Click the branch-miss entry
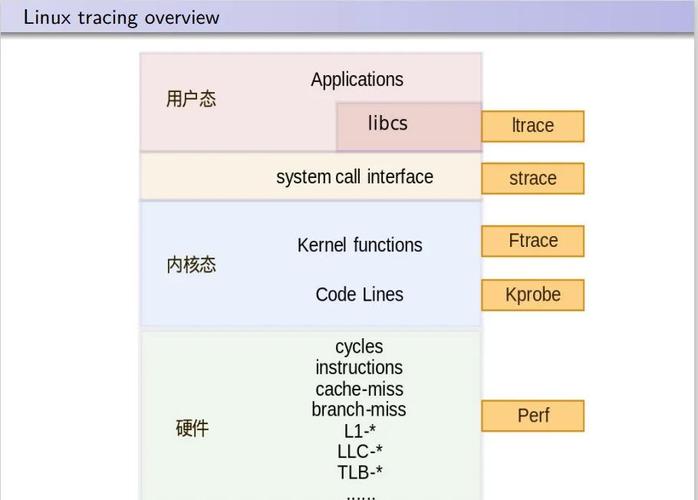Screen dimensions: 698x500 pyautogui.click(x=359, y=410)
